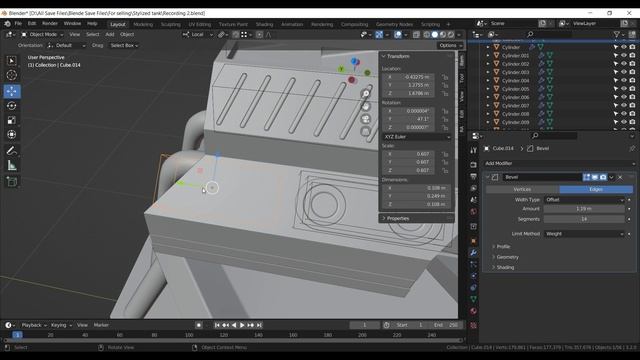Select Edges affect mode in Bevel
640x360 pixels.
596,189
